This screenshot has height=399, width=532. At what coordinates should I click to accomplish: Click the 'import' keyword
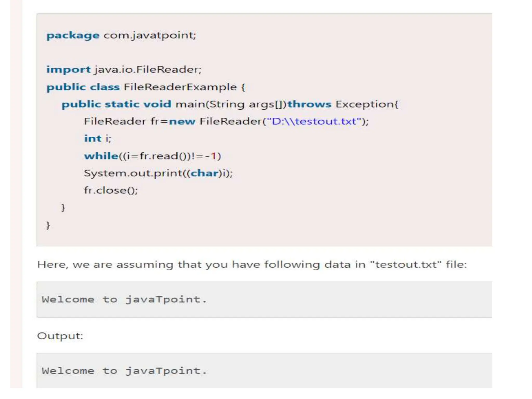tap(68, 70)
